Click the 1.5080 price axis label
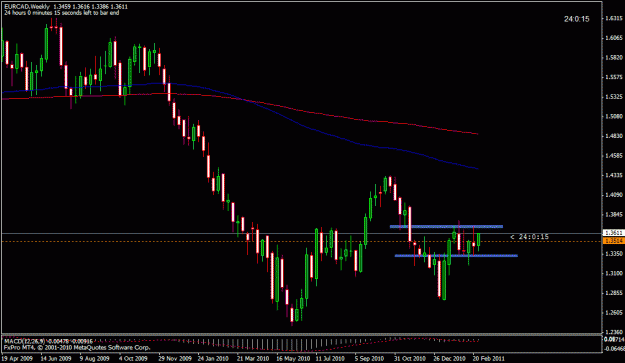Viewport: 625px width, 363px height. (614, 116)
